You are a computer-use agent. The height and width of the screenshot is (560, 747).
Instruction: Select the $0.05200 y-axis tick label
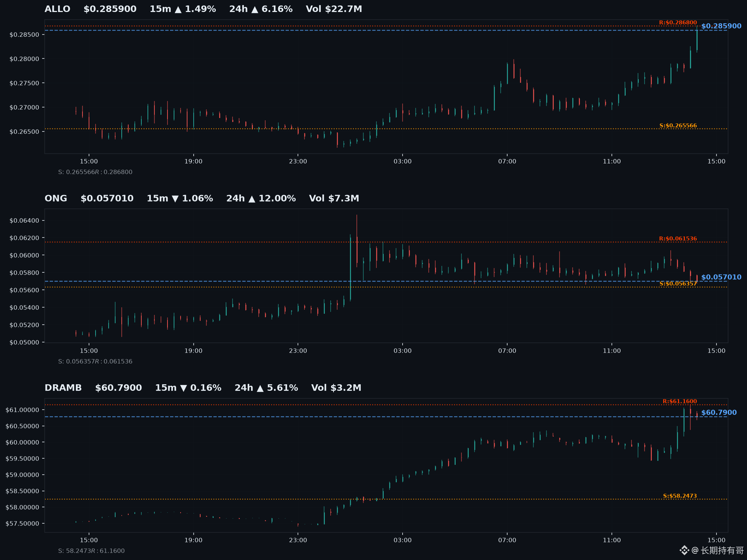pos(24,325)
